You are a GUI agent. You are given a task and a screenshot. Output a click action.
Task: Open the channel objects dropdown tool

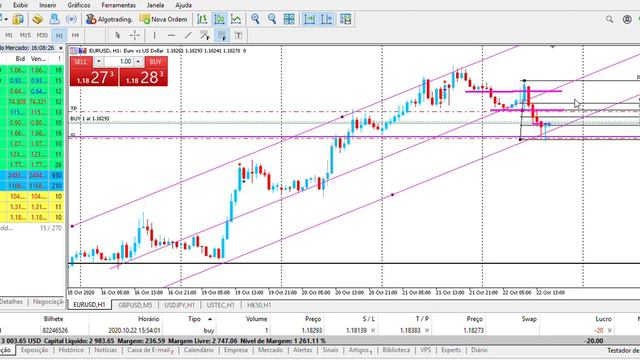[205, 36]
